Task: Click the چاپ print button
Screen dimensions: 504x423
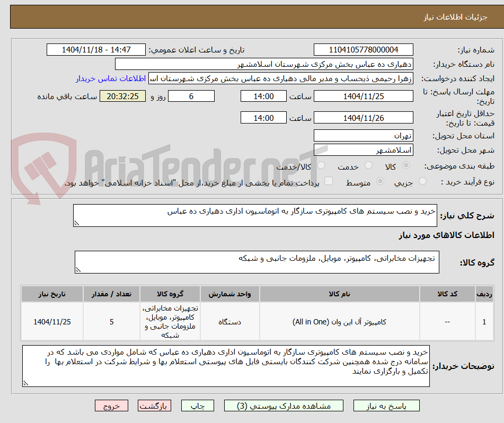Action: click(x=197, y=406)
